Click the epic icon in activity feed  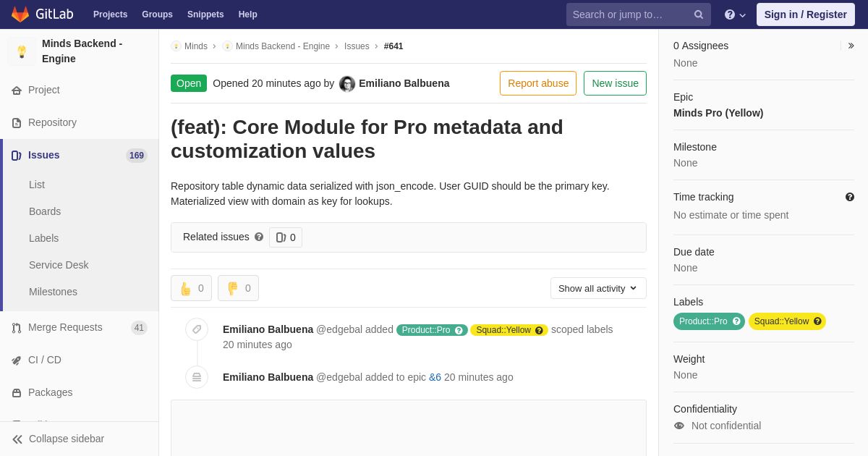(197, 377)
